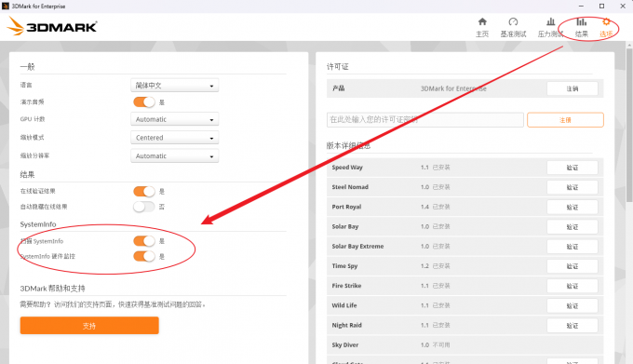Click the '3DMark for Enterprise' product text

tap(453, 88)
